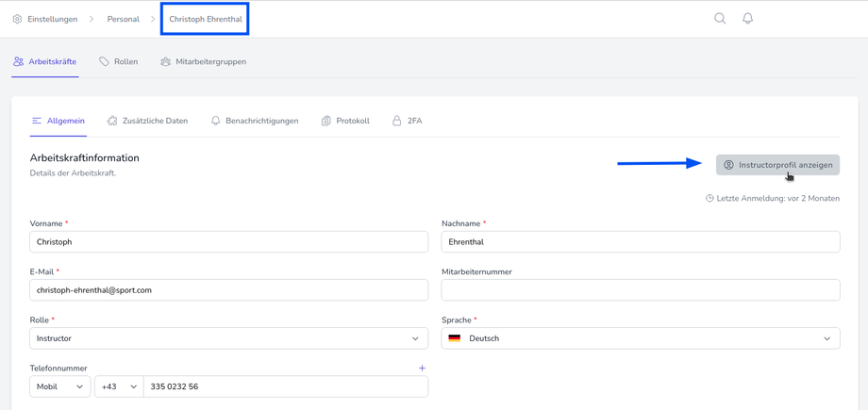Open the Sprache dropdown set to Deutsch
868x410 pixels.
[642, 338]
